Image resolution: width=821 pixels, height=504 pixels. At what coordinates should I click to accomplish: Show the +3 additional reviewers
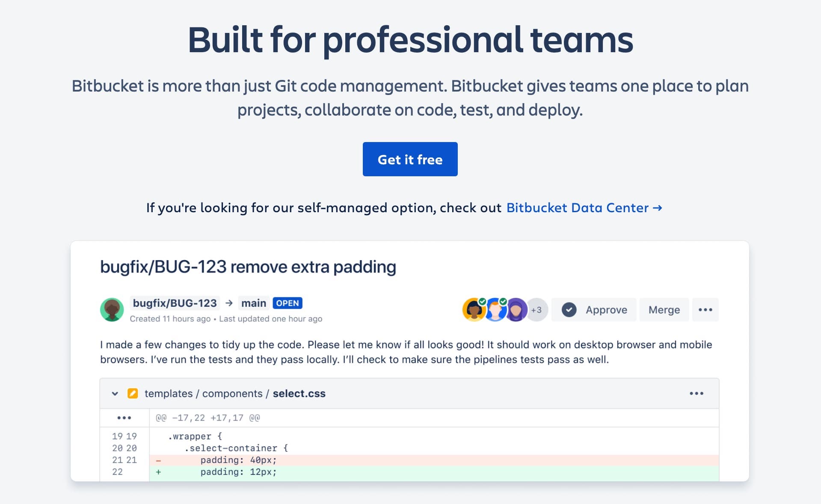537,310
